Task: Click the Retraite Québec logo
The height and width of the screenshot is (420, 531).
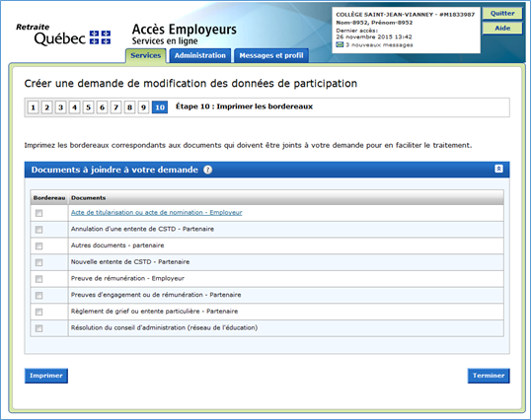Action: click(x=64, y=35)
